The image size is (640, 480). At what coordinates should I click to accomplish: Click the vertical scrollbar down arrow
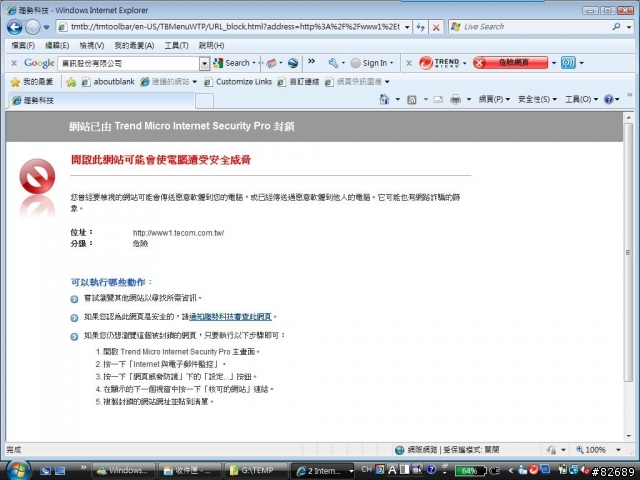click(x=629, y=436)
